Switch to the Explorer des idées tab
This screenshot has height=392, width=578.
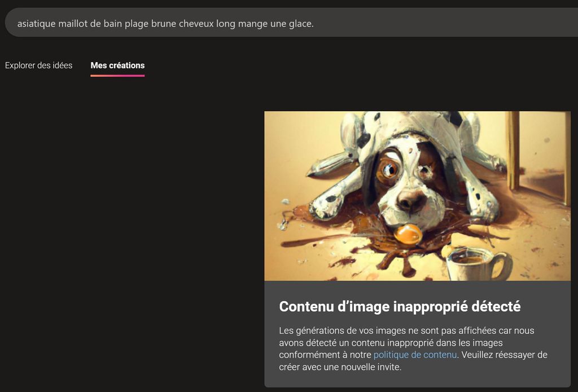point(38,65)
